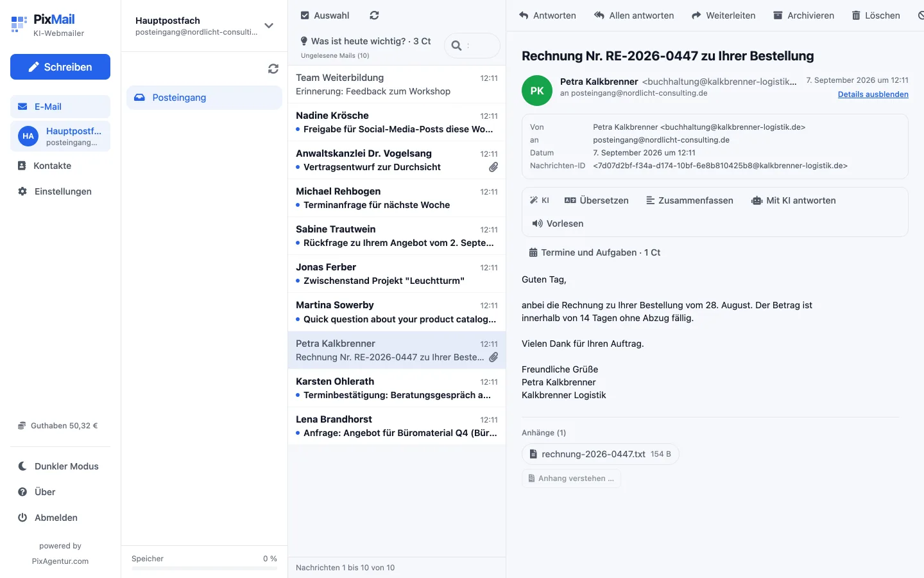The width and height of the screenshot is (924, 578).
Task: Click Anhang verstehen button
Action: pos(571,478)
